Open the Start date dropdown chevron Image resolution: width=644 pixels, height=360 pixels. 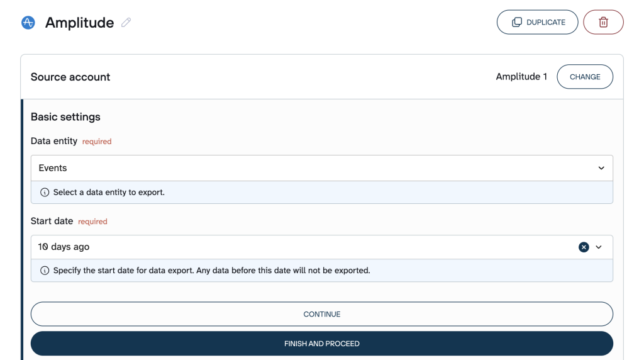coord(599,247)
